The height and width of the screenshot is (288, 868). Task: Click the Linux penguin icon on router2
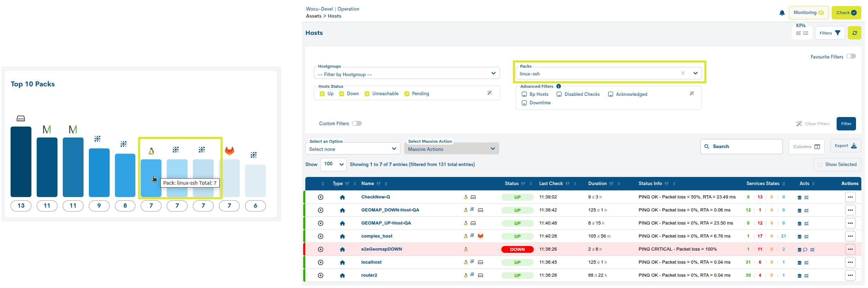click(466, 275)
